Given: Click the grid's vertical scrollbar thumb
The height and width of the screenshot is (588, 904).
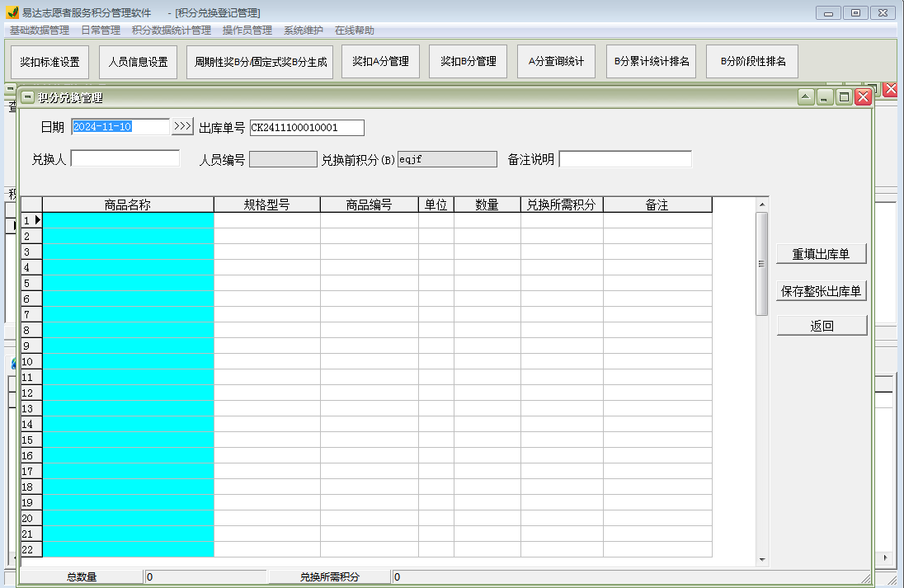Looking at the screenshot, I should (762, 264).
